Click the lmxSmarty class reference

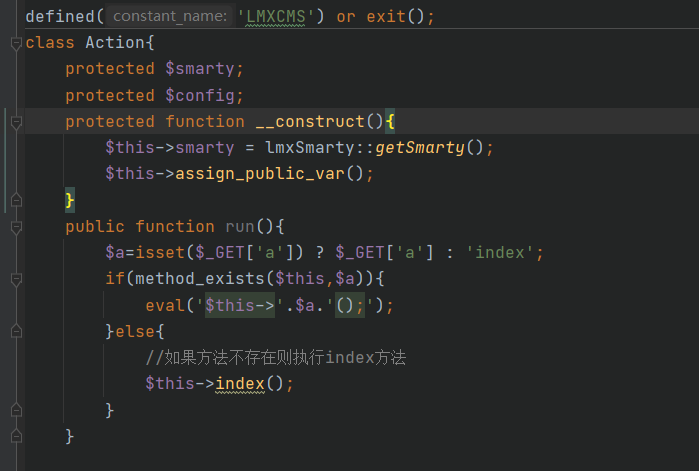(x=310, y=147)
